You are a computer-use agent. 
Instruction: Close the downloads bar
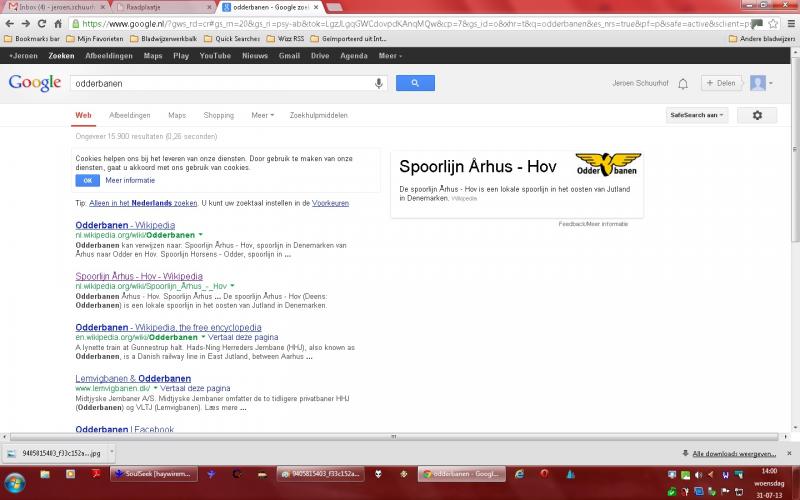coord(789,453)
